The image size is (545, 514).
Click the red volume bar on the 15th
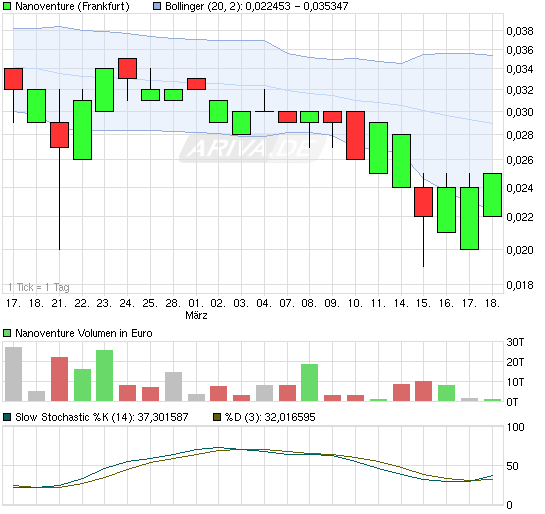point(424,391)
